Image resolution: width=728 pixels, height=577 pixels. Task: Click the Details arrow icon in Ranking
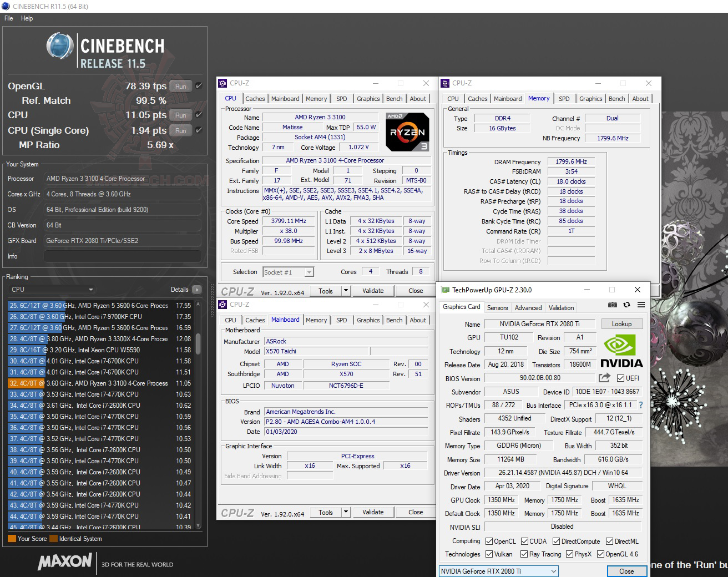[196, 290]
